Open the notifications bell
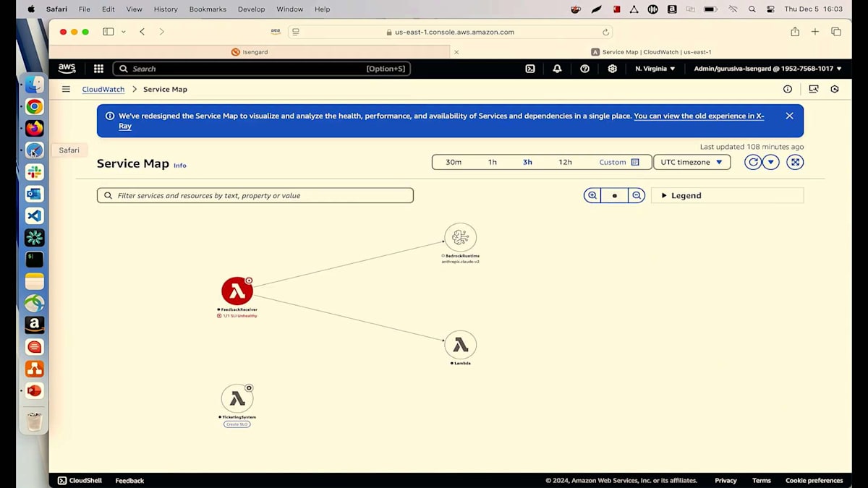868x488 pixels. point(557,69)
